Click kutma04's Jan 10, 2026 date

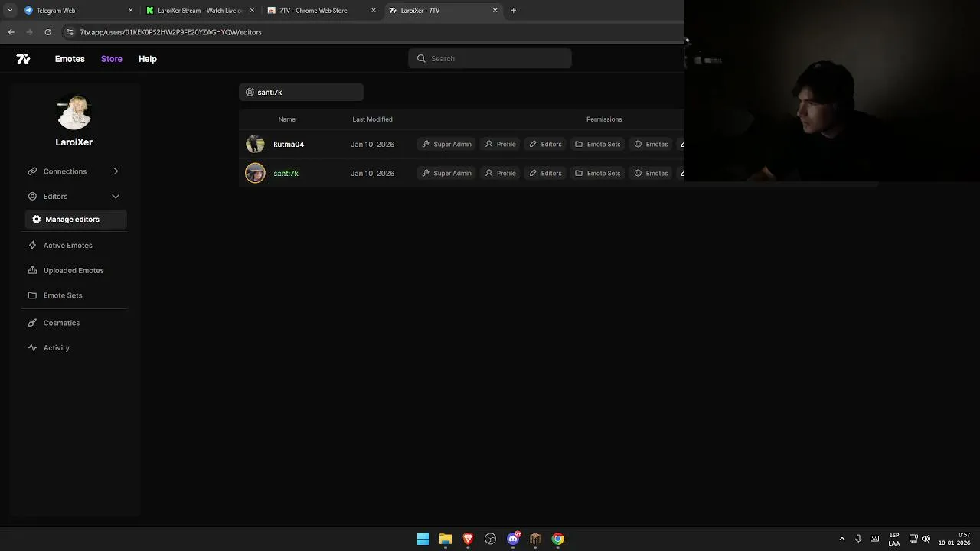pyautogui.click(x=372, y=144)
